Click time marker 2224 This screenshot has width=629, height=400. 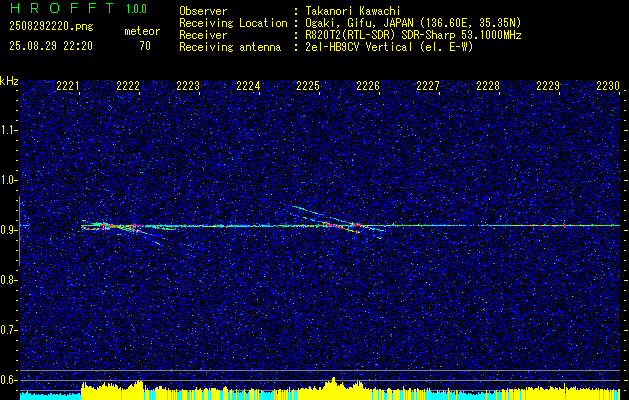(x=248, y=85)
